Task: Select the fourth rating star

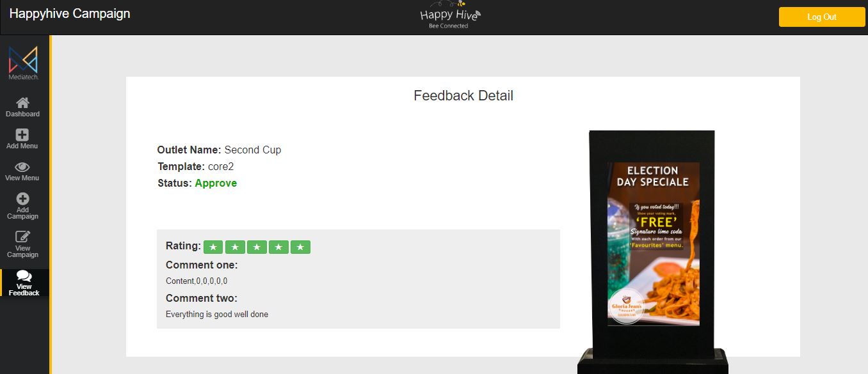Action: (x=278, y=247)
